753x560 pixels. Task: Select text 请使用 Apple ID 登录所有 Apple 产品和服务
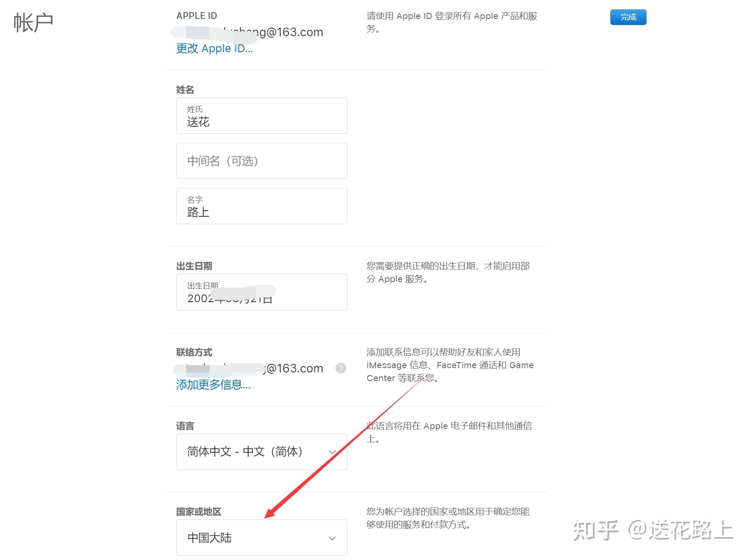coord(452,22)
